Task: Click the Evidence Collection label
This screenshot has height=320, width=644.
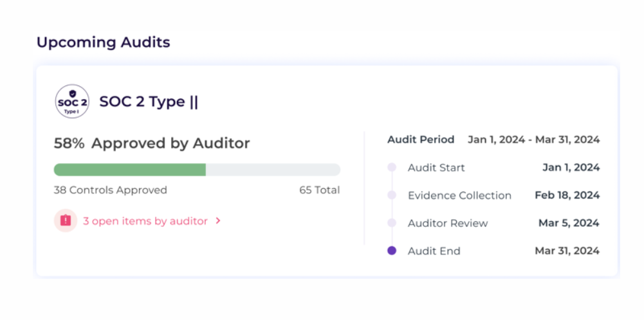Action: coord(459,195)
